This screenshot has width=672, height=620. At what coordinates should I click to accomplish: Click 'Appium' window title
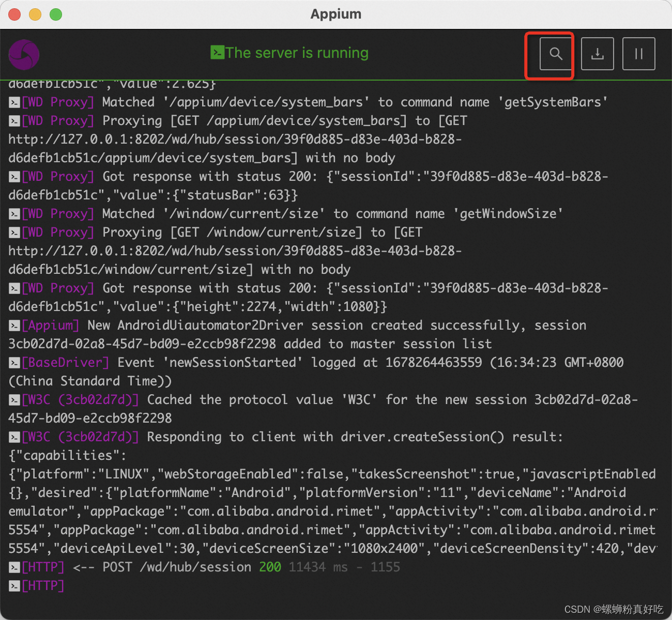pos(336,14)
